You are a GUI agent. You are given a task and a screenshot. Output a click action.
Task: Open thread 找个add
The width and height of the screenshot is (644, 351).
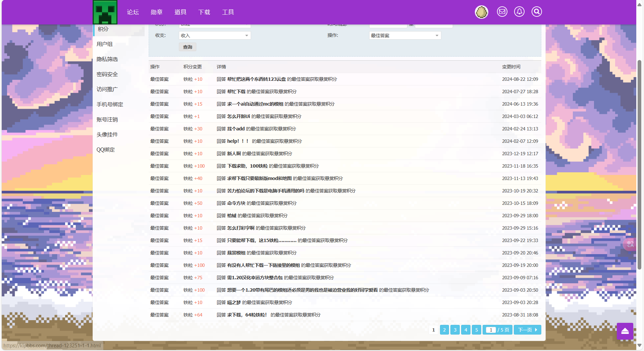pos(236,129)
